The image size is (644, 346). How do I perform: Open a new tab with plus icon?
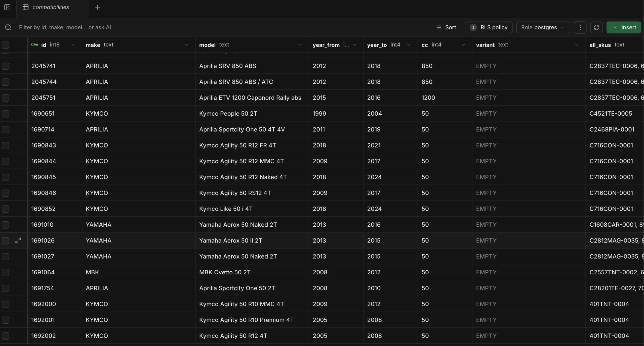[98, 7]
